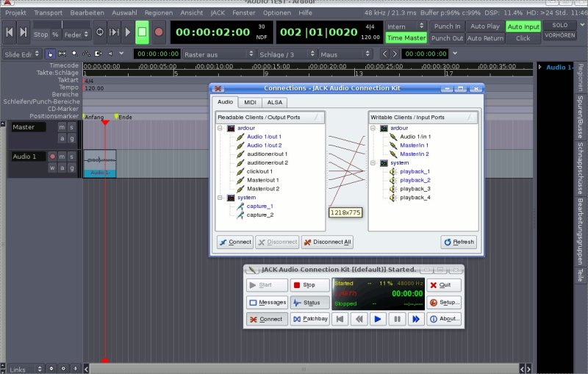Screen dimensions: 588x374
Task: Collapse system under Readable Clients
Action: (220, 198)
